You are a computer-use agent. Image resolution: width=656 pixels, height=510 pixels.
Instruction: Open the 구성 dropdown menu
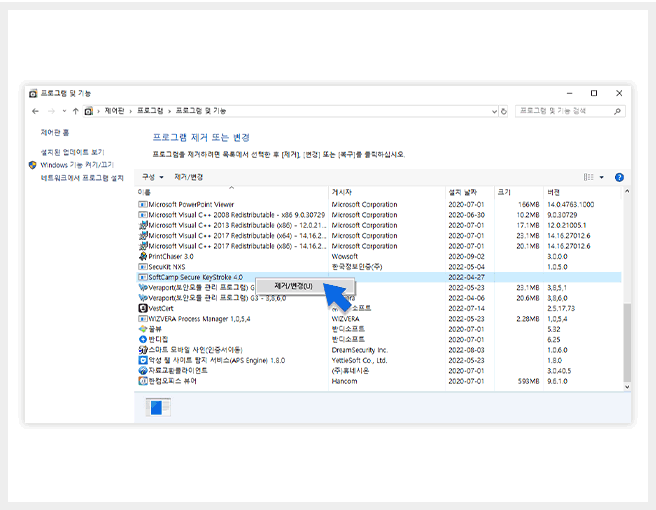coord(152,177)
